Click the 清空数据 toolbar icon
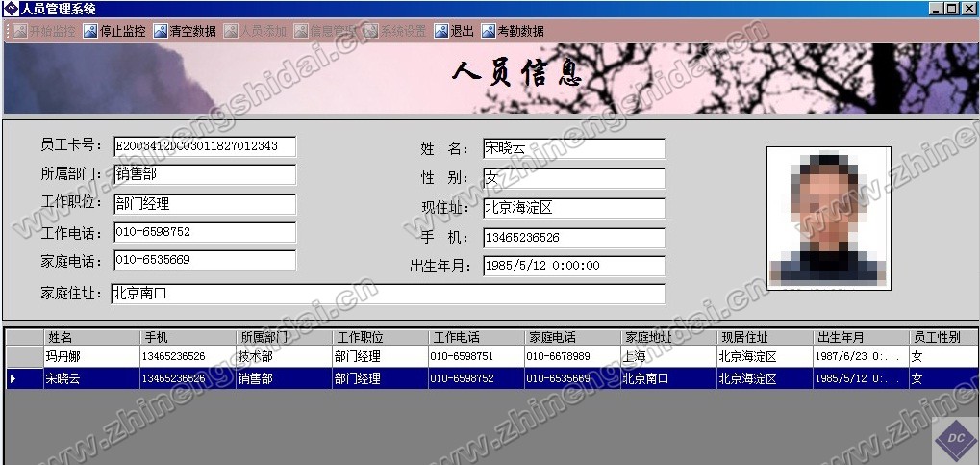The width and height of the screenshot is (980, 465). coord(160,31)
